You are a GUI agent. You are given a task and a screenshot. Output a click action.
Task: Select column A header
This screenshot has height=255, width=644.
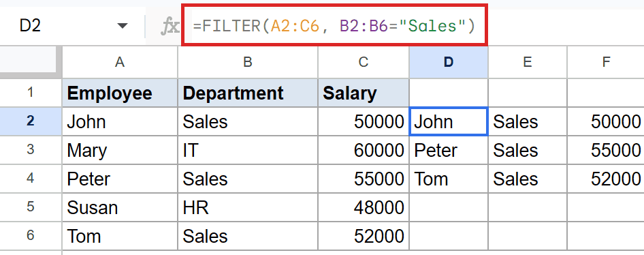pyautogui.click(x=120, y=62)
